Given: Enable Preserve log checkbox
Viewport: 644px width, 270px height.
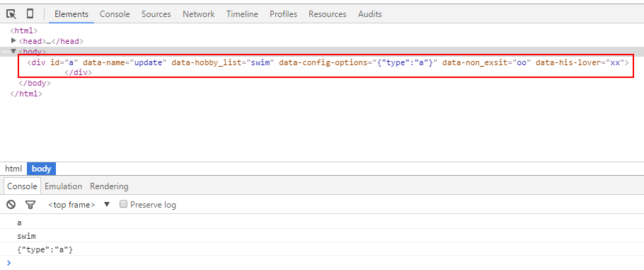Looking at the screenshot, I should pos(123,204).
